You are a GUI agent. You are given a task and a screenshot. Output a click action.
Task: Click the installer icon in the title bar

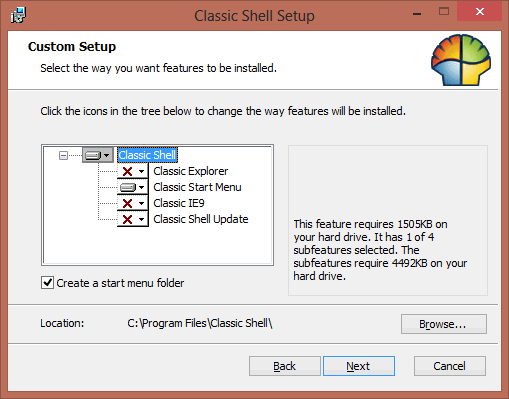click(18, 15)
